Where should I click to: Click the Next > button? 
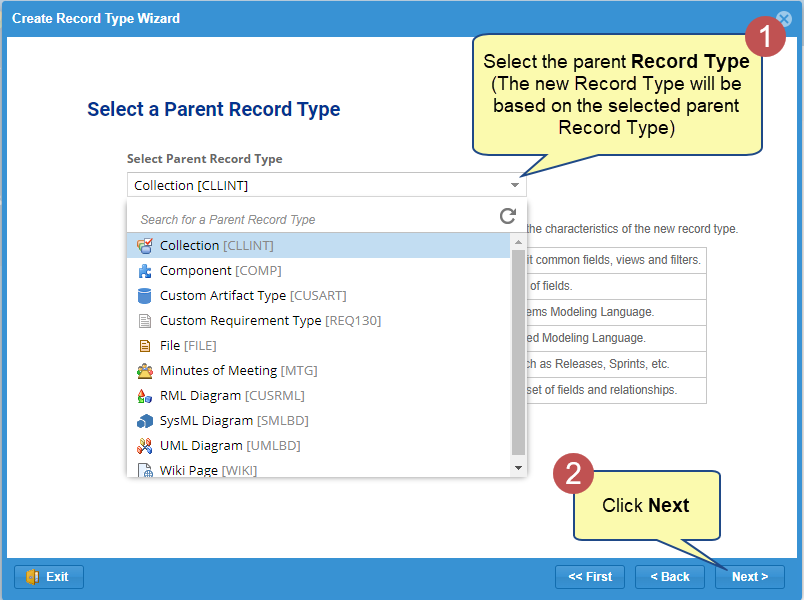pos(750,577)
